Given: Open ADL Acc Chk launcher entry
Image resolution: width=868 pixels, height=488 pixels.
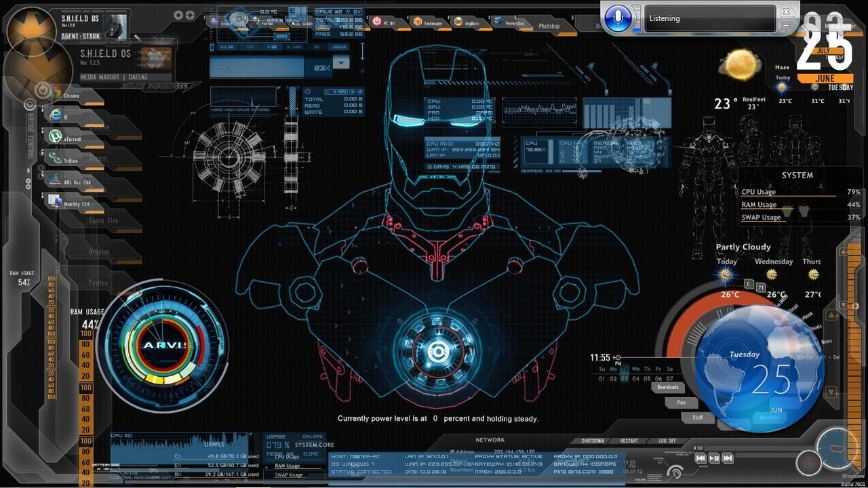Looking at the screenshot, I should (x=75, y=182).
